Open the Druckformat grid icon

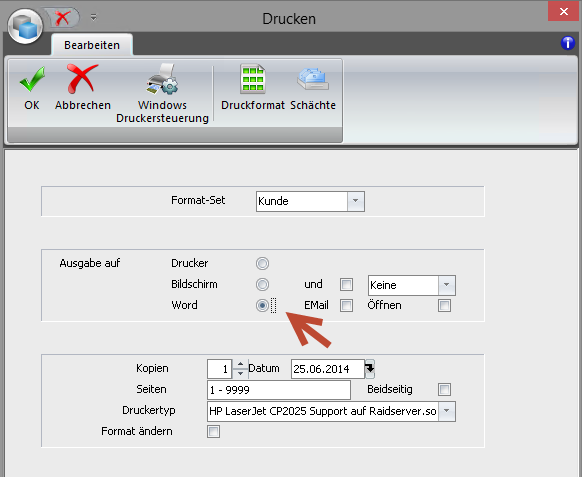(x=253, y=88)
